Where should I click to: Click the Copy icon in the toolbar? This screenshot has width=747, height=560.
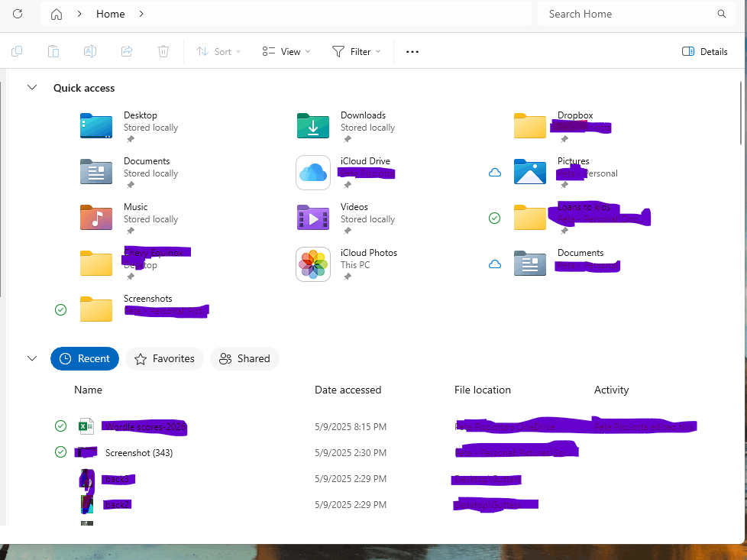click(17, 51)
